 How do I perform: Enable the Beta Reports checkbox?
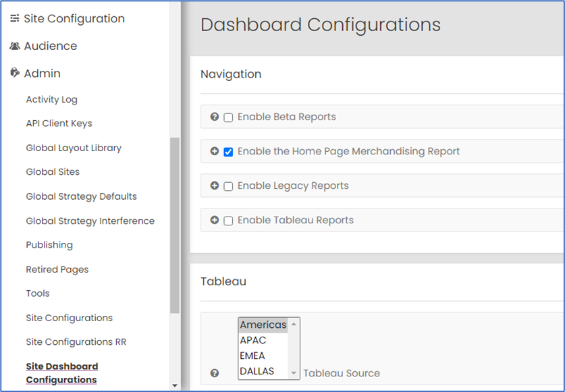point(228,117)
